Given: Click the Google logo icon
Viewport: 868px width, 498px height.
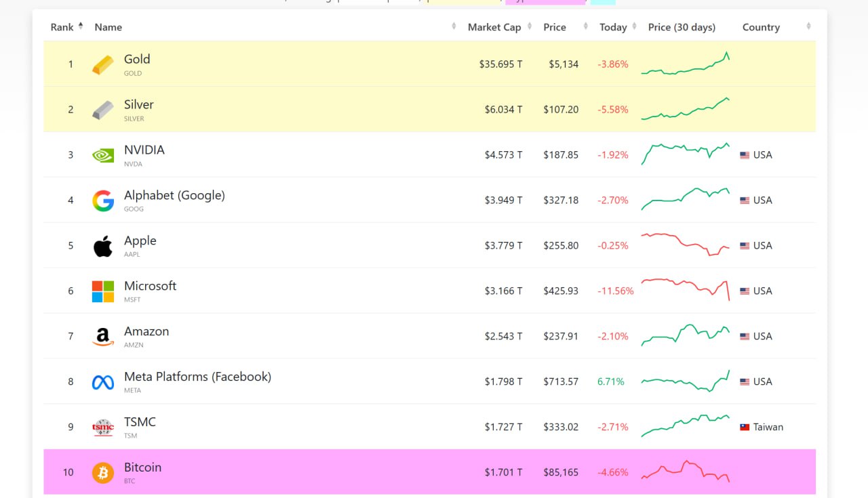Looking at the screenshot, I should [x=103, y=201].
